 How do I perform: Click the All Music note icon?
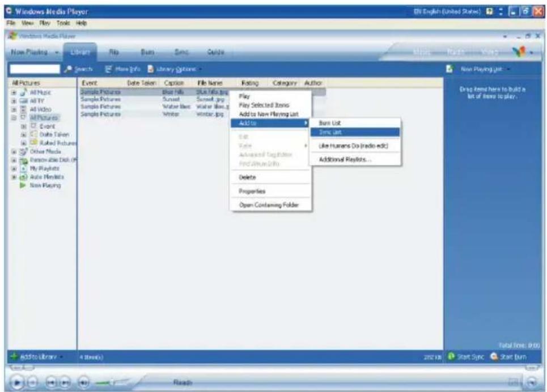click(23, 92)
